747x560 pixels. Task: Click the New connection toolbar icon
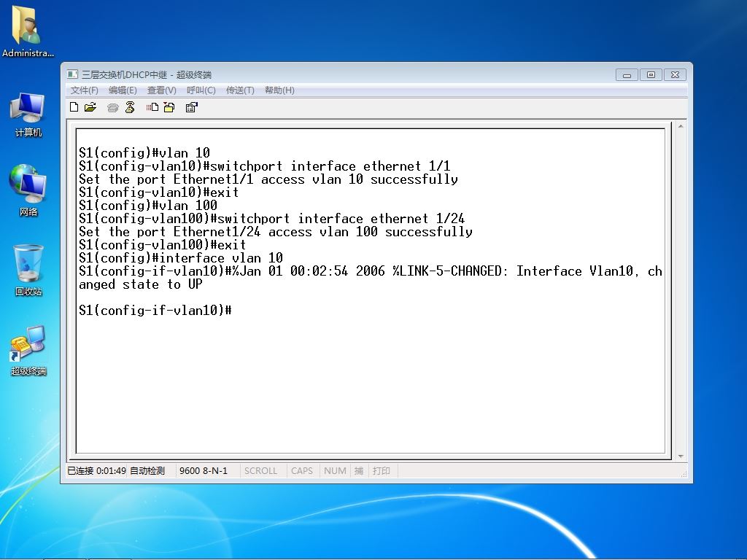[74, 107]
